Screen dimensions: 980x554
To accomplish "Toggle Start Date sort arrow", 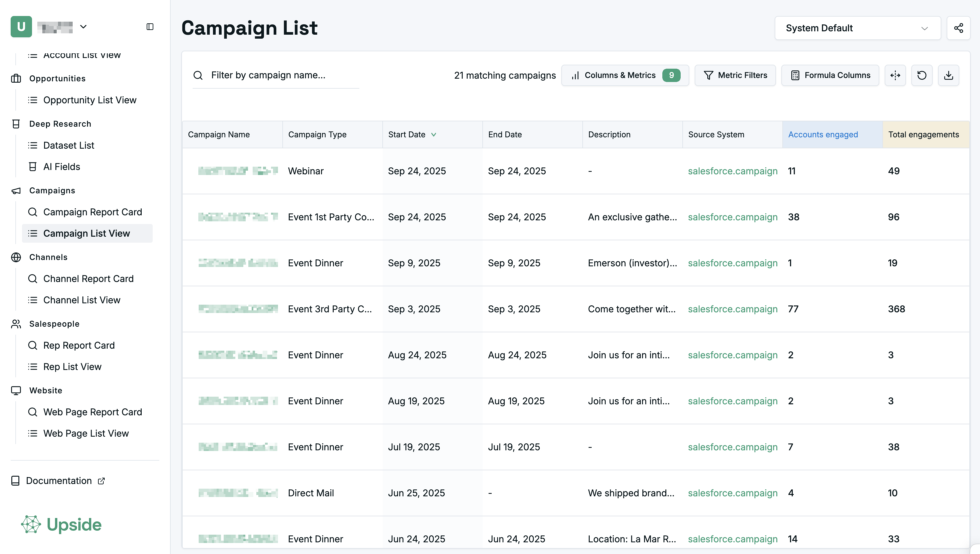I will click(x=433, y=134).
